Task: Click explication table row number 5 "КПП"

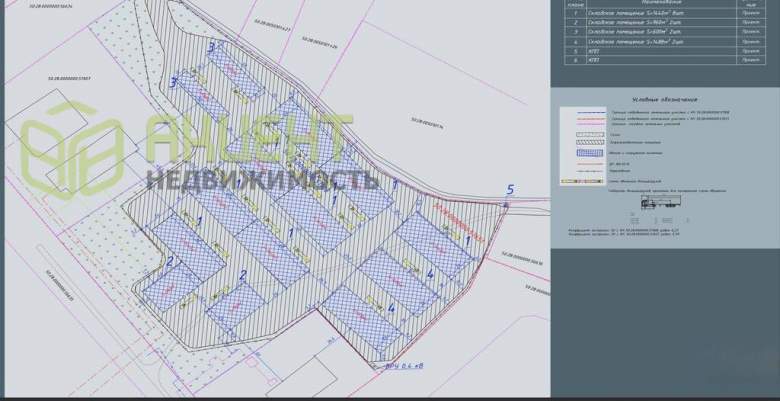Action: tap(665, 51)
